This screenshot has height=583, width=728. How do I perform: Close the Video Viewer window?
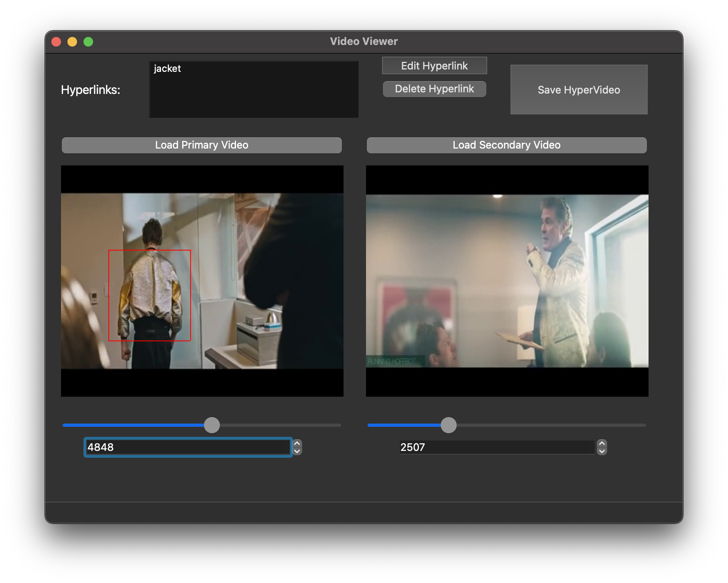57,42
